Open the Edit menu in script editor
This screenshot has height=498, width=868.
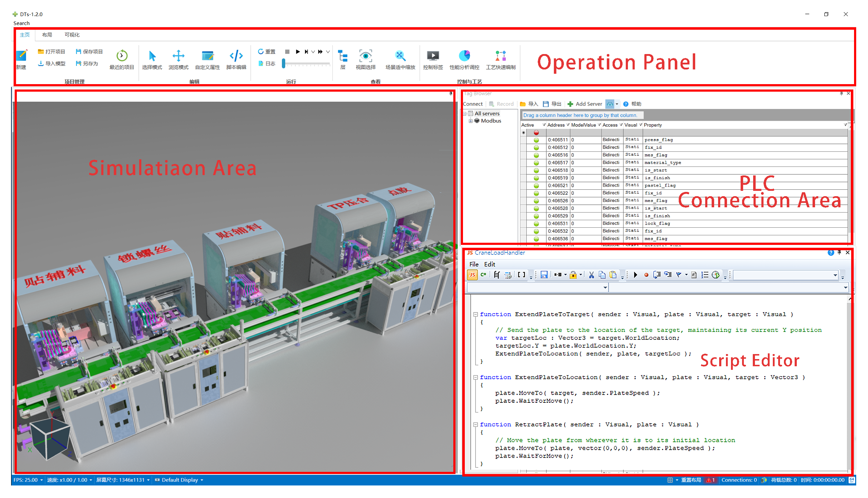coord(489,264)
